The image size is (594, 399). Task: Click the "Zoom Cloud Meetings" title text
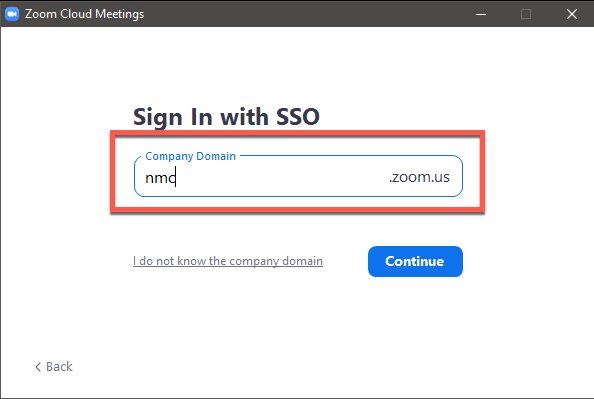click(x=84, y=14)
